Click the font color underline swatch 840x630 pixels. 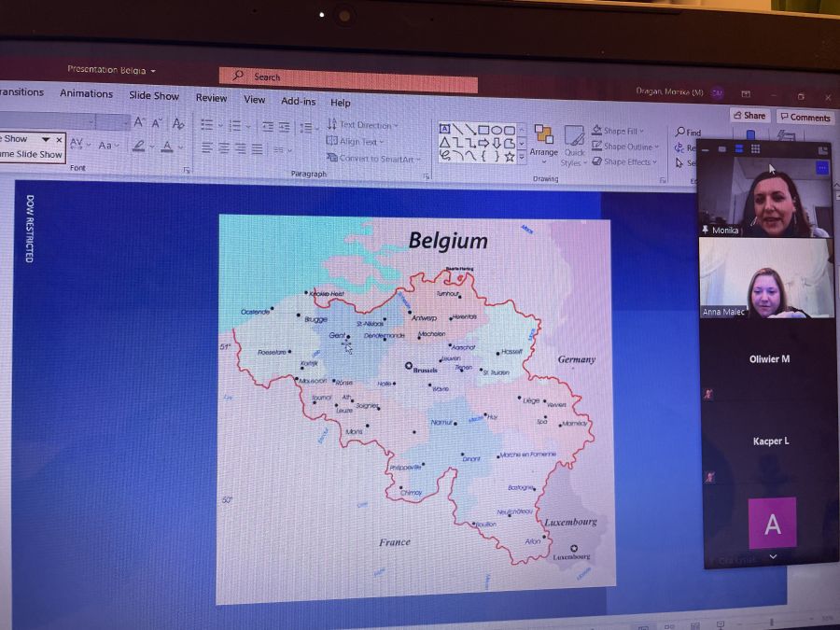(x=167, y=147)
